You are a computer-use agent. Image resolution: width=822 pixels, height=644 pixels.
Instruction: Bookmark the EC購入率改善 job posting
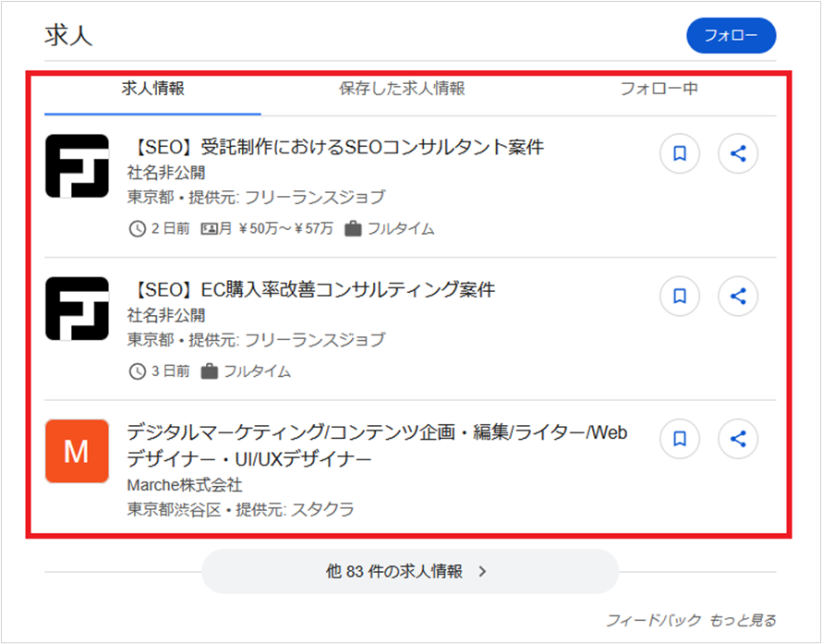coord(680,297)
